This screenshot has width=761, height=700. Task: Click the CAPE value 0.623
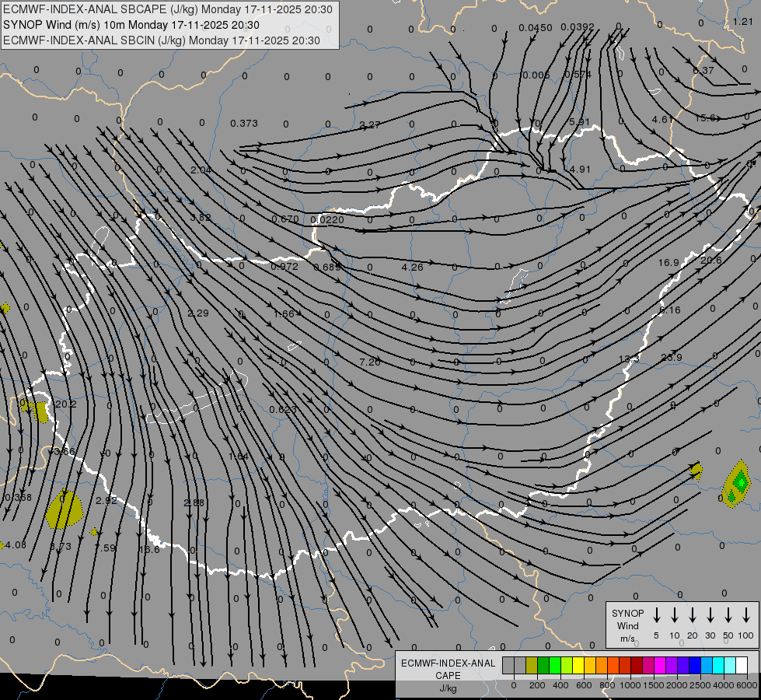(x=282, y=410)
